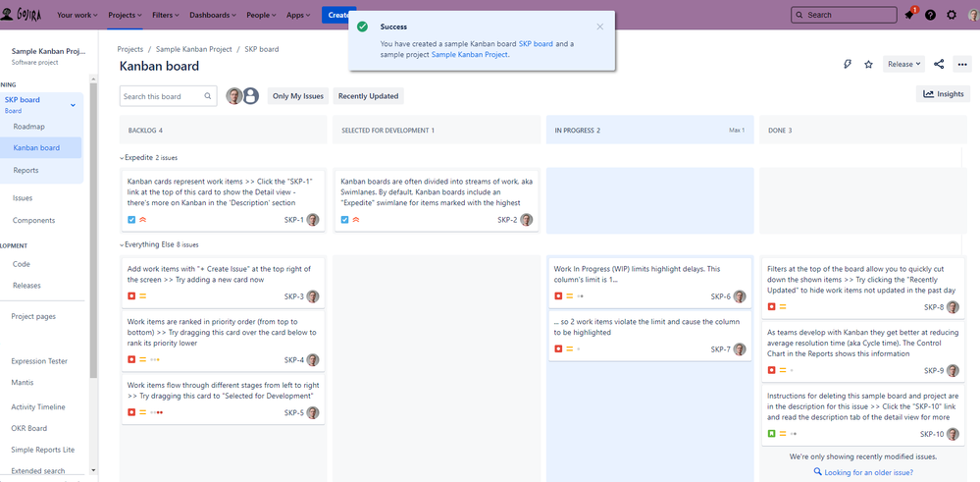Screen dimensions: 980x482
Task: Open the Apps dropdown menu
Action: point(298,15)
